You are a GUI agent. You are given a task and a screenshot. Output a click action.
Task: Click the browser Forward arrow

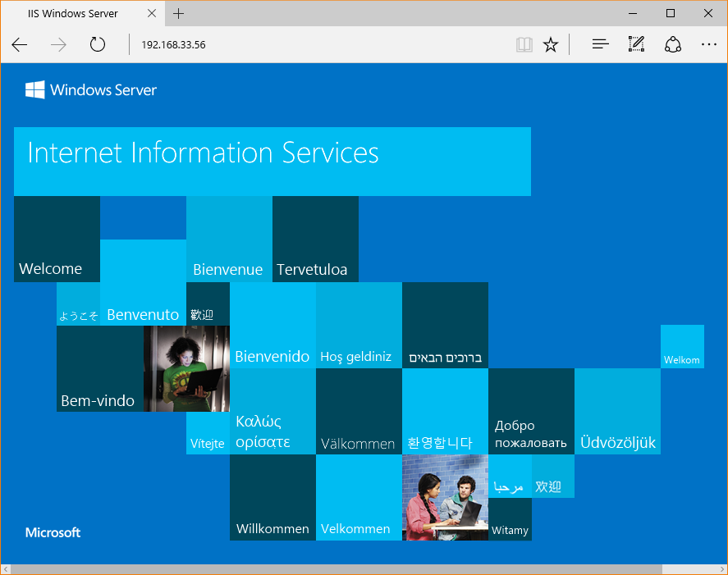point(58,45)
